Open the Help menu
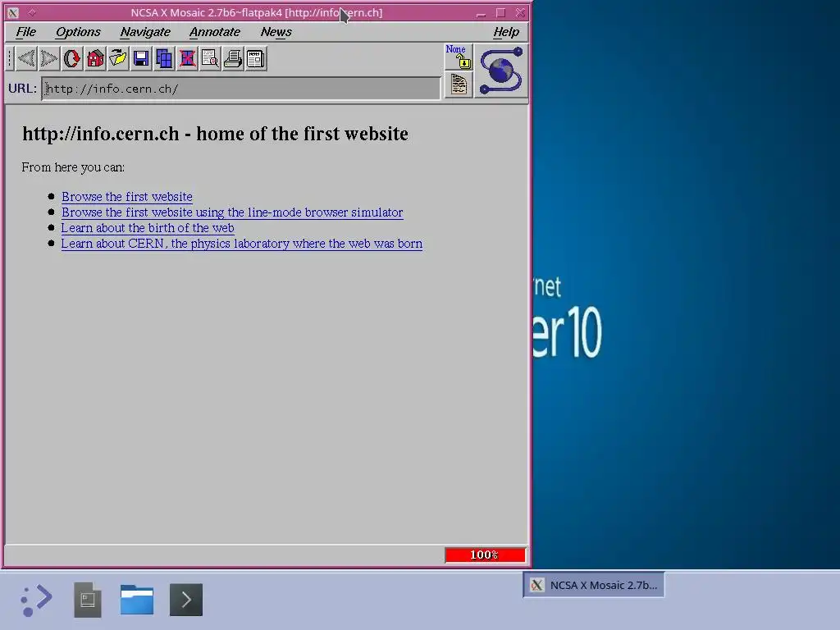 pos(506,32)
